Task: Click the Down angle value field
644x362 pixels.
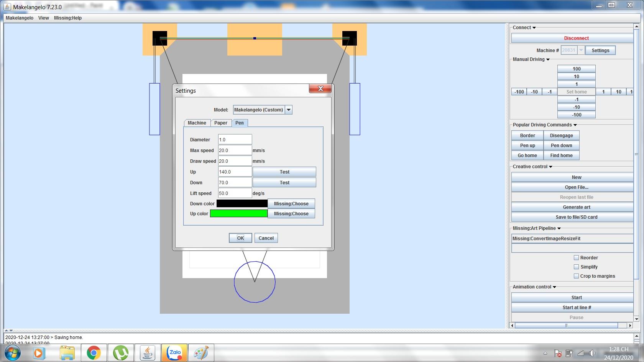Action: pos(235,182)
